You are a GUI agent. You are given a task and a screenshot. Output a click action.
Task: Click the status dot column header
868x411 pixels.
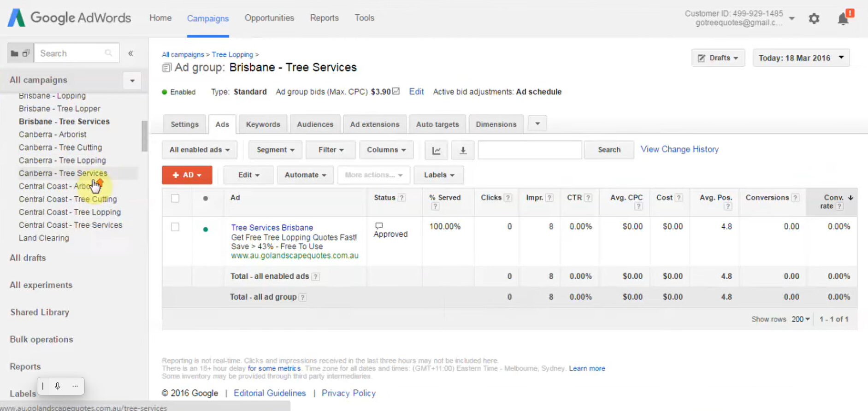pyautogui.click(x=206, y=198)
